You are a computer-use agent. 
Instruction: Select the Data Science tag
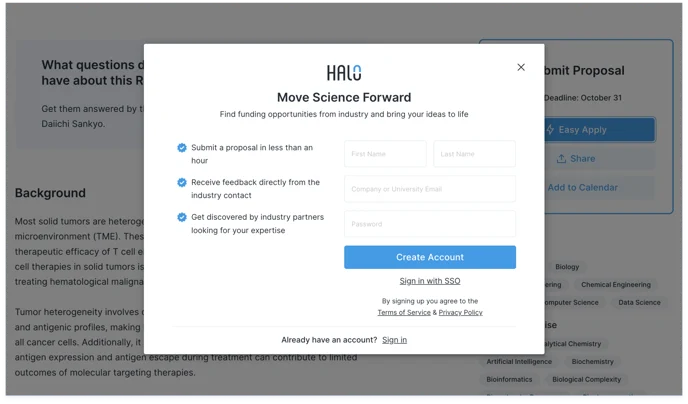639,302
